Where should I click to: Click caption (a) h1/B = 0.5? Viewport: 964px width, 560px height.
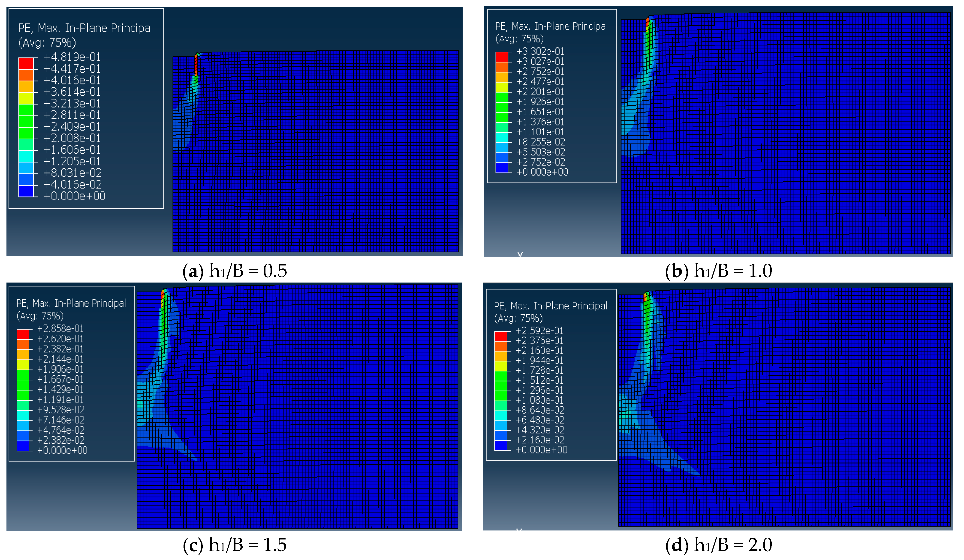point(235,271)
